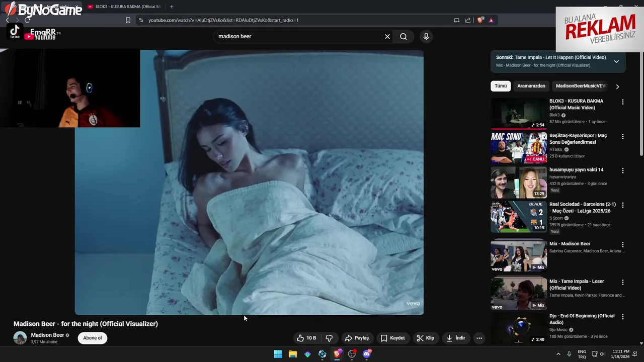Open husamyuyu yayın vakti 14 title
The height and width of the screenshot is (362, 644).
pos(576,170)
